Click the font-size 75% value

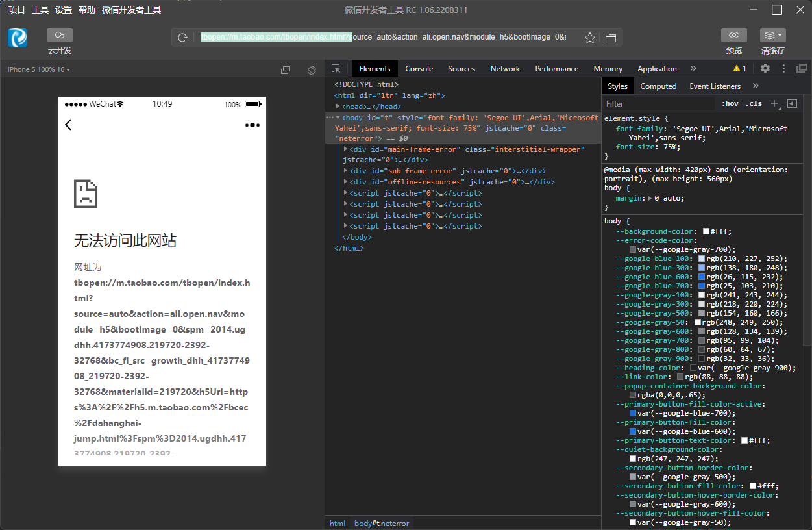tap(667, 147)
